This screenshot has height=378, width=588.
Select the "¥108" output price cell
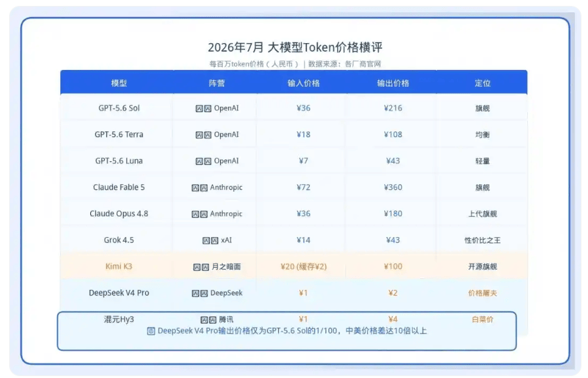(x=393, y=134)
